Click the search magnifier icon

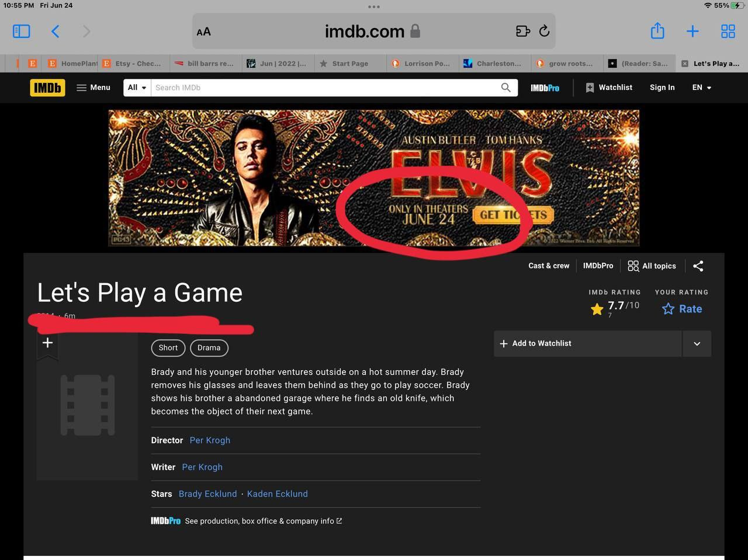tap(505, 88)
